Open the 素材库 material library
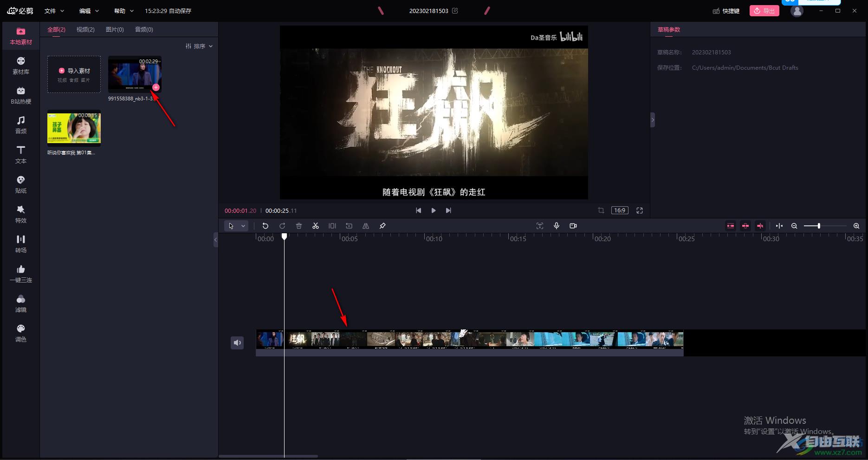The image size is (868, 460). [x=21, y=66]
